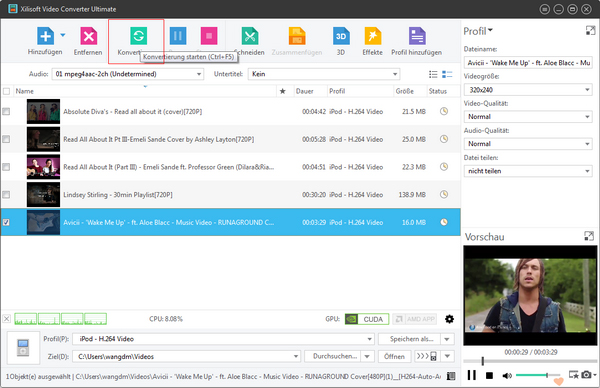Open the Video-Qualität dropdown

click(x=528, y=117)
